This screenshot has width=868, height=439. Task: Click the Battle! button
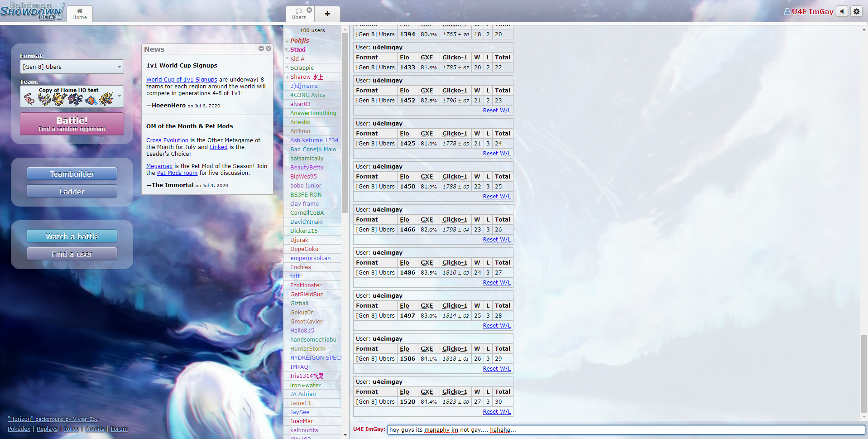72,124
